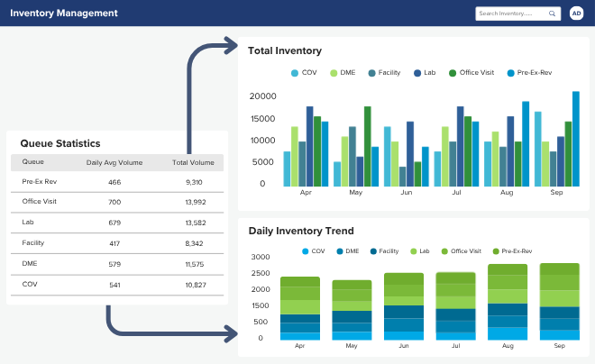Open the AD user avatar
The width and height of the screenshot is (595, 364).
point(576,14)
